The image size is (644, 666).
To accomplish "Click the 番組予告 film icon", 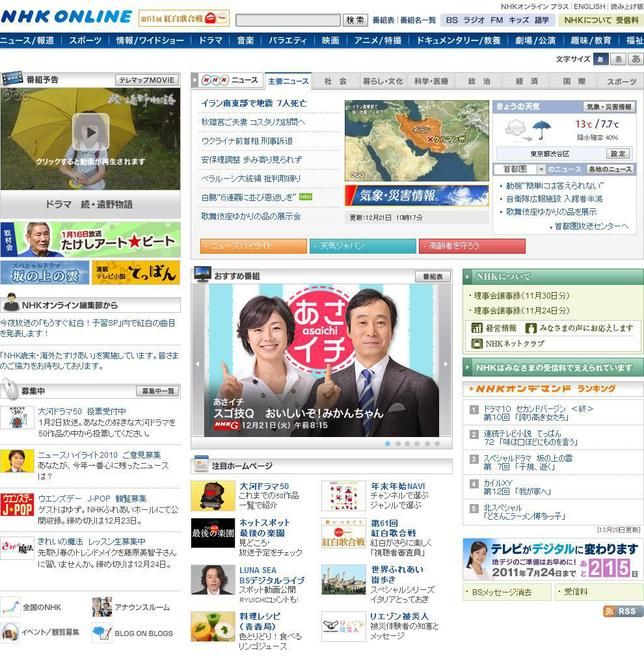I will point(12,79).
